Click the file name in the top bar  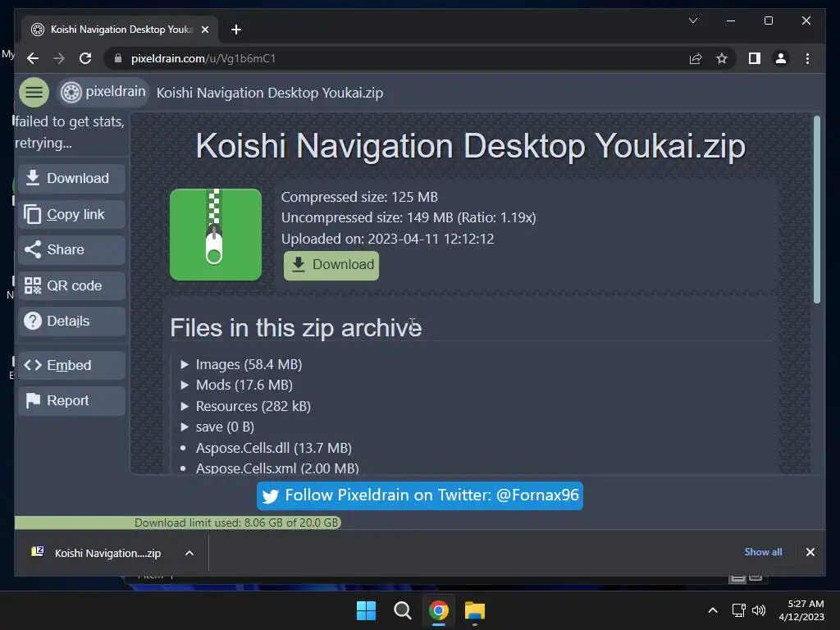[269, 93]
